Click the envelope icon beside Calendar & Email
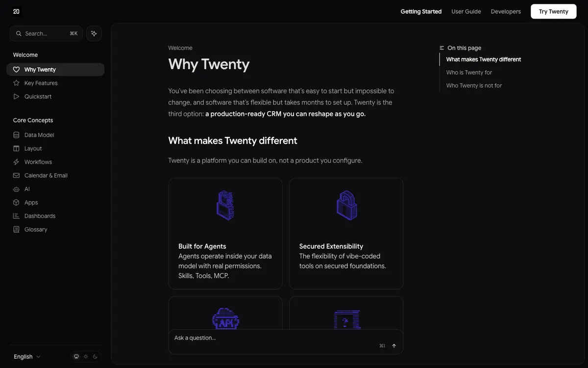This screenshot has width=588, height=368. pyautogui.click(x=16, y=175)
